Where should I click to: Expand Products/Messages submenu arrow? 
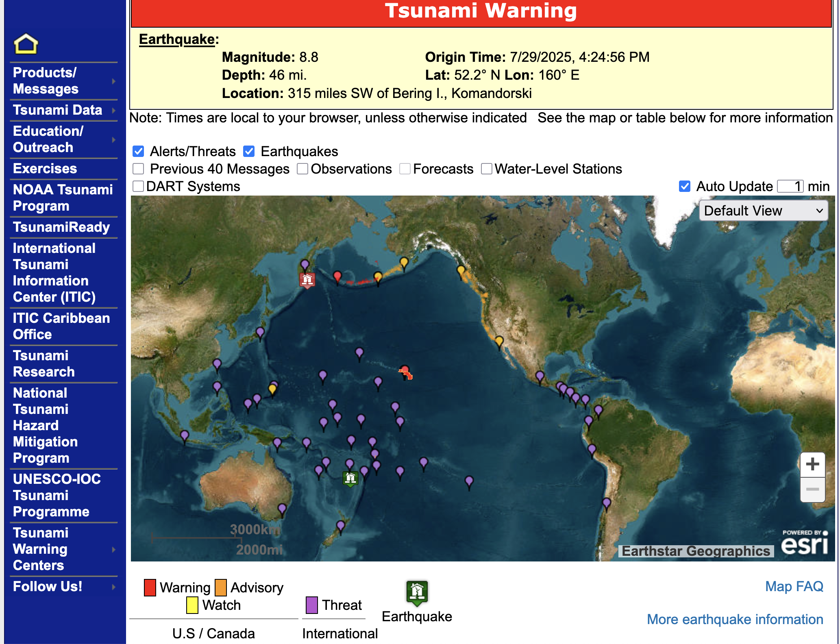point(114,81)
